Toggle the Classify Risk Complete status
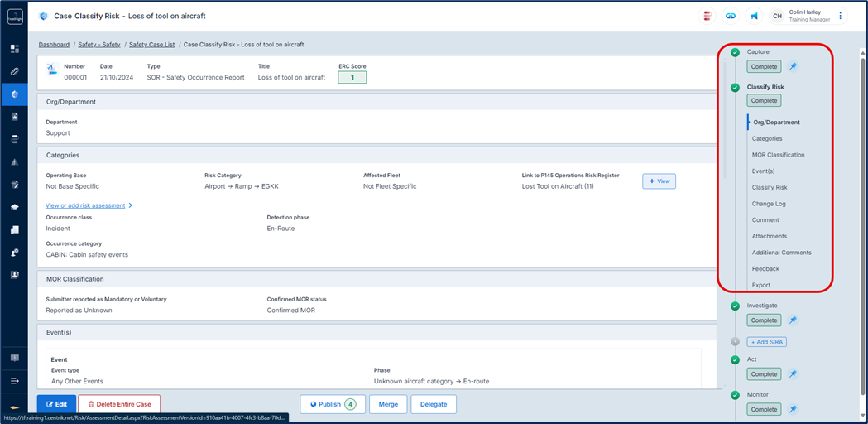The width and height of the screenshot is (868, 424). (x=764, y=100)
